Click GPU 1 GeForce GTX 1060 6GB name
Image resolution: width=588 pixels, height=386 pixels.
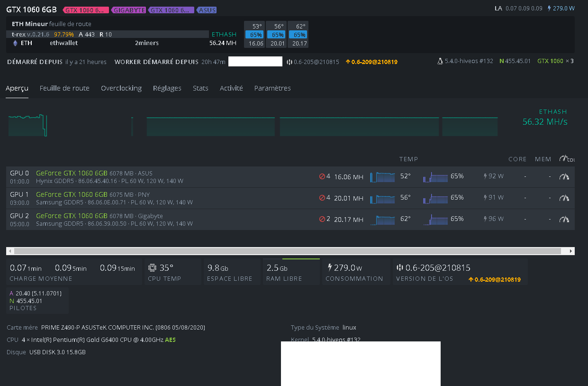pos(72,194)
